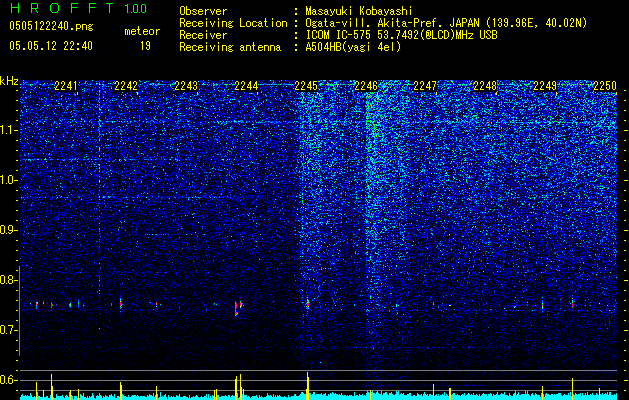This screenshot has height=400, width=629.
Task: Click observer name Masayuki Kobayashi
Action: coord(359,11)
